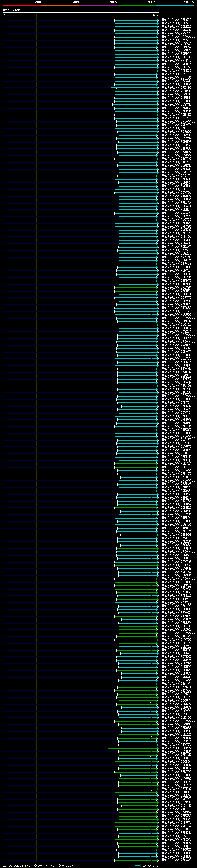Click the green ~80% identity color bar
Screen dimensions: 197x868
coord(137,6)
